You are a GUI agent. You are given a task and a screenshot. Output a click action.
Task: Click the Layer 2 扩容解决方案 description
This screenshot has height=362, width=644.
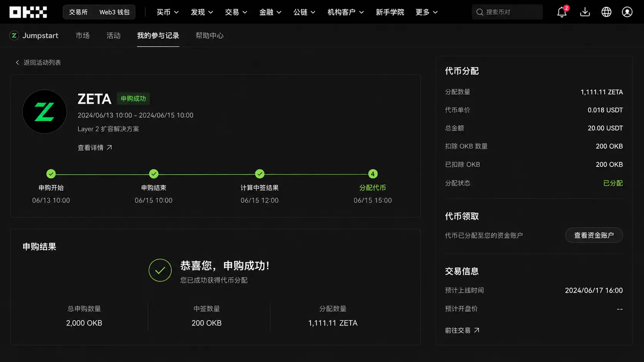pyautogui.click(x=108, y=129)
